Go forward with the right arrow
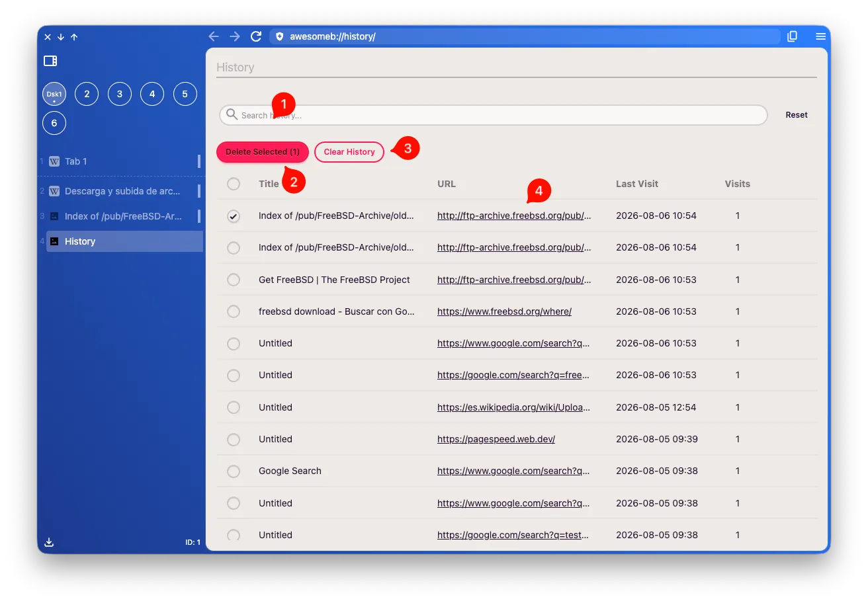 [235, 36]
